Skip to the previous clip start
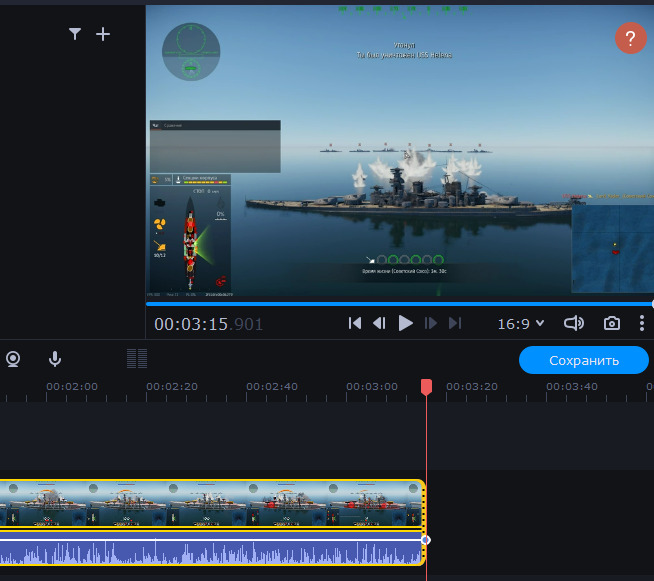Viewport: 654px width, 581px height. [354, 323]
